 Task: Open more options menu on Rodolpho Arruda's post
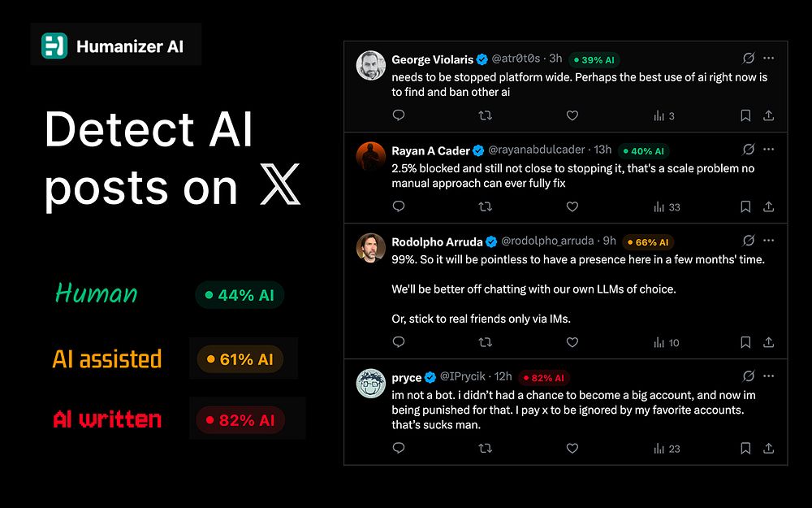pyautogui.click(x=769, y=241)
